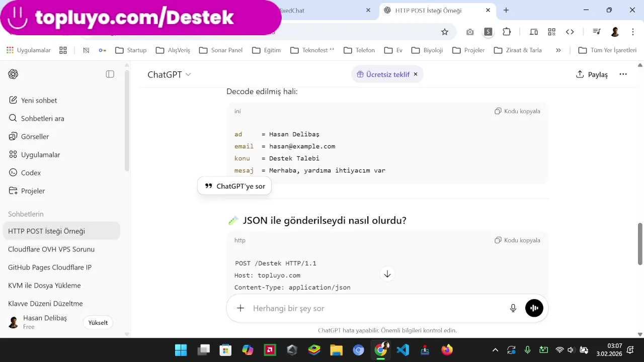644x362 pixels.
Task: Open the Tüm Yer İşaretleri folder
Action: tap(607, 50)
